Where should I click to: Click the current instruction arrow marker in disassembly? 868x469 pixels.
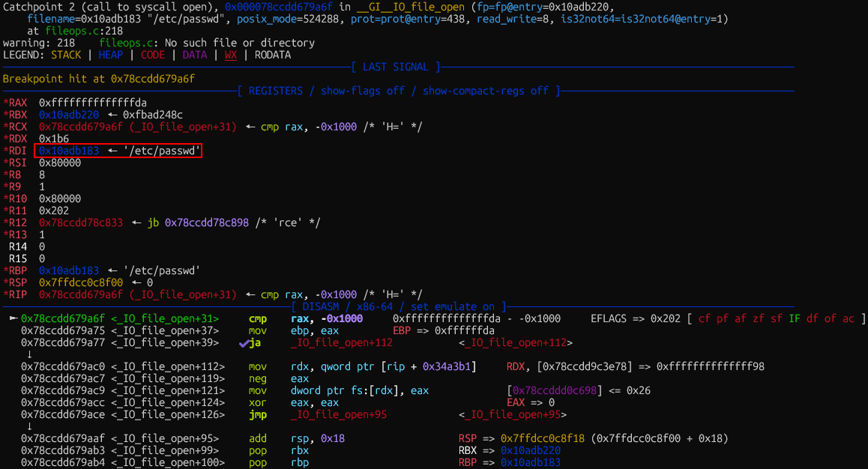click(13, 318)
